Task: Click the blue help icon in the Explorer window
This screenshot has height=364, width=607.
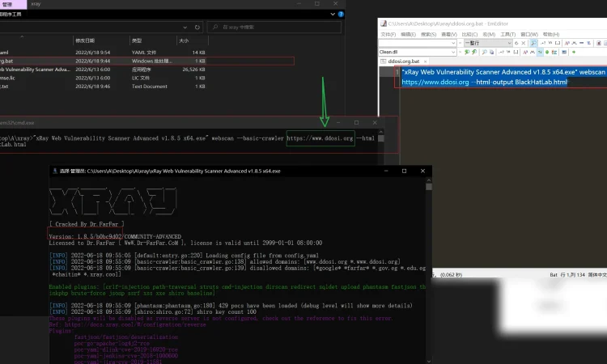Action: tap(341, 15)
